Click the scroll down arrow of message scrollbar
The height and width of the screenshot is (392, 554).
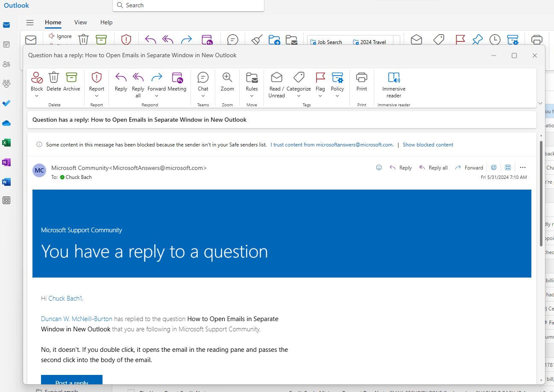(541, 379)
